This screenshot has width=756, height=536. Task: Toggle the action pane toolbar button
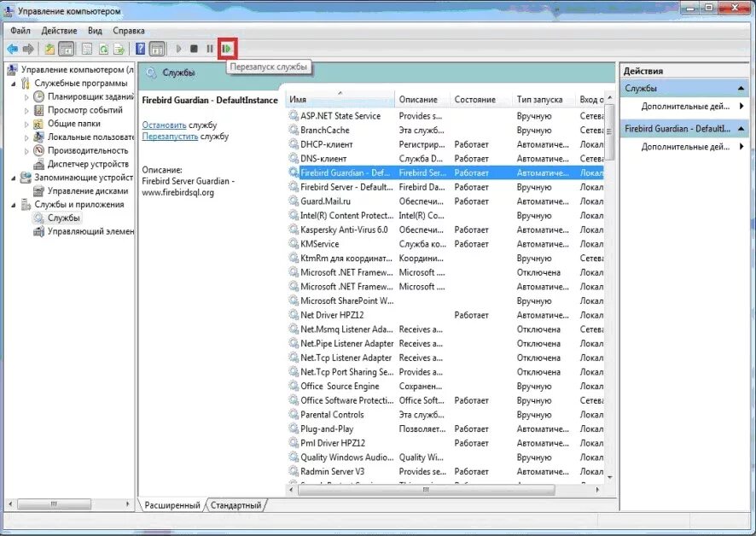pos(157,49)
